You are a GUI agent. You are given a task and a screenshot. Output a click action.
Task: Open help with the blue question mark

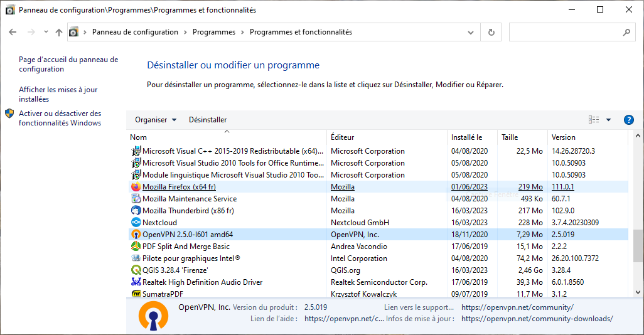pyautogui.click(x=628, y=120)
